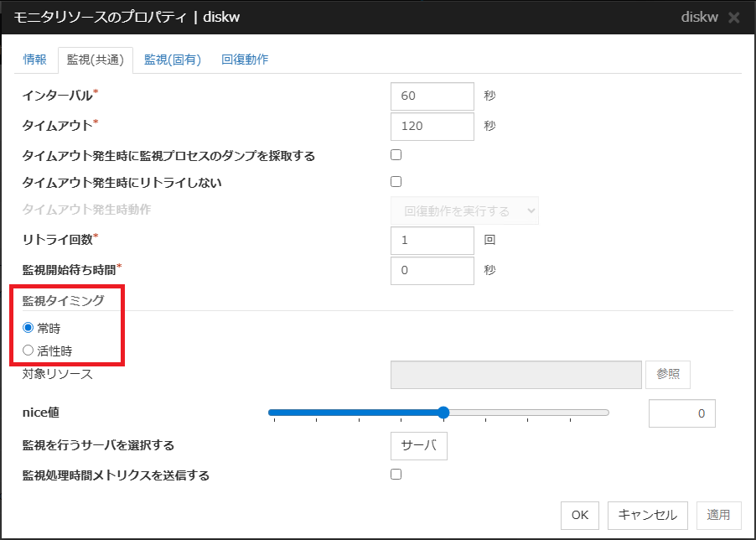
Task: Edit the インターバル value field
Action: [x=432, y=96]
